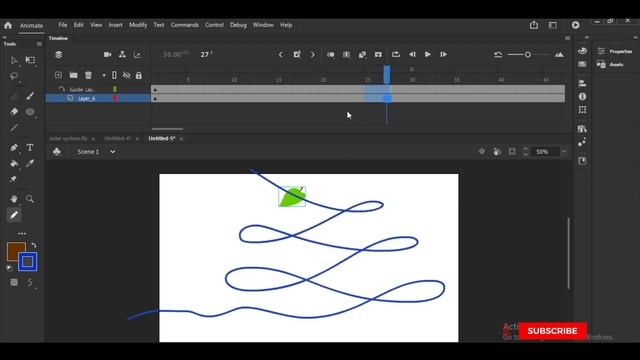The image size is (640, 360).
Task: Open the workspace switcher icon
Action: [553, 25]
